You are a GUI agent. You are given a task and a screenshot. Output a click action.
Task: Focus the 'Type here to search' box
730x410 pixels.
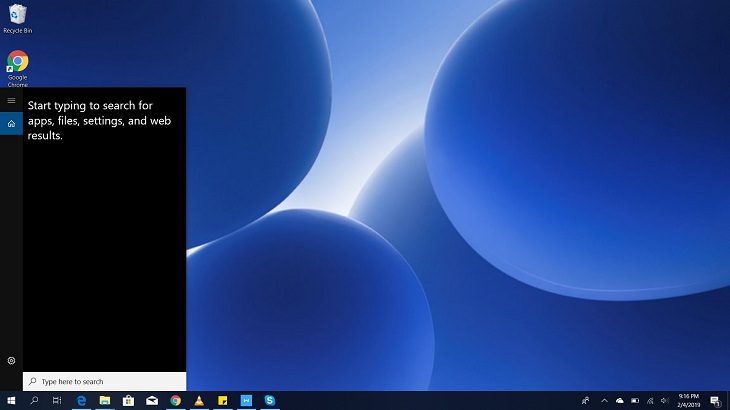(x=104, y=382)
